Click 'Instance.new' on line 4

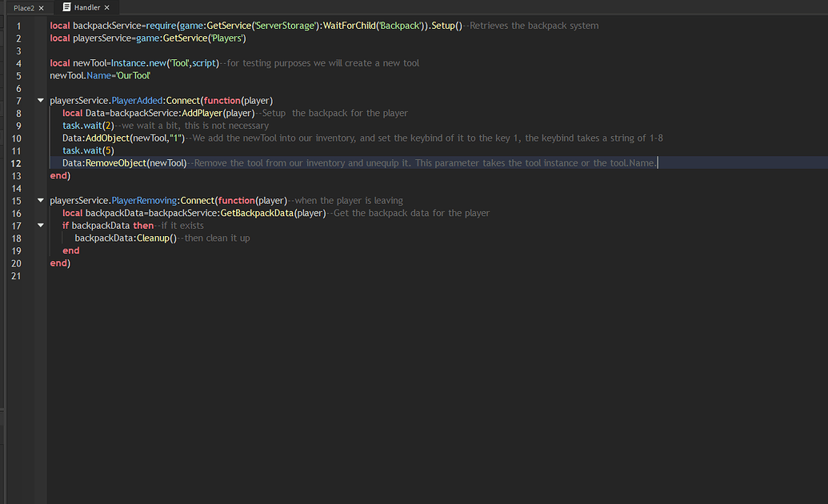pos(139,63)
